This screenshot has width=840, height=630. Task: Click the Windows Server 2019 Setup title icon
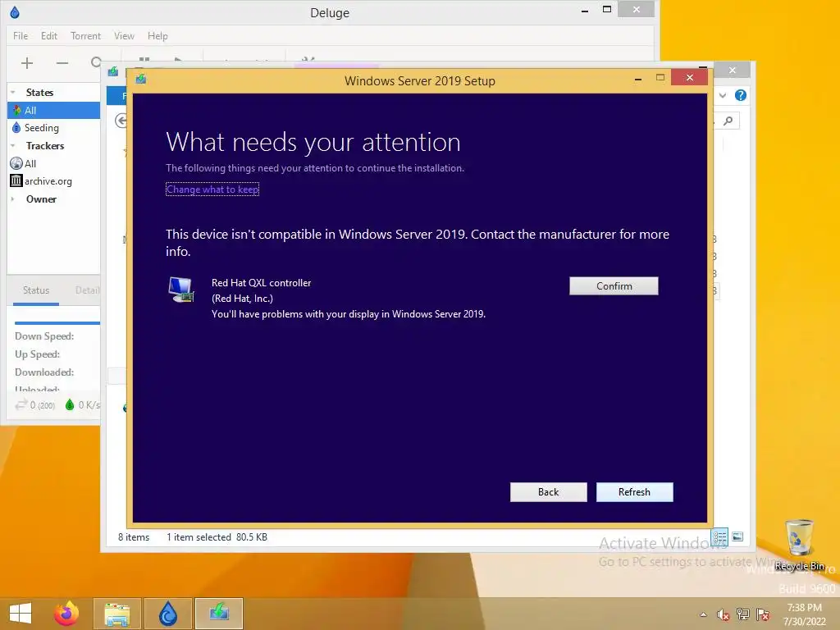click(x=141, y=80)
